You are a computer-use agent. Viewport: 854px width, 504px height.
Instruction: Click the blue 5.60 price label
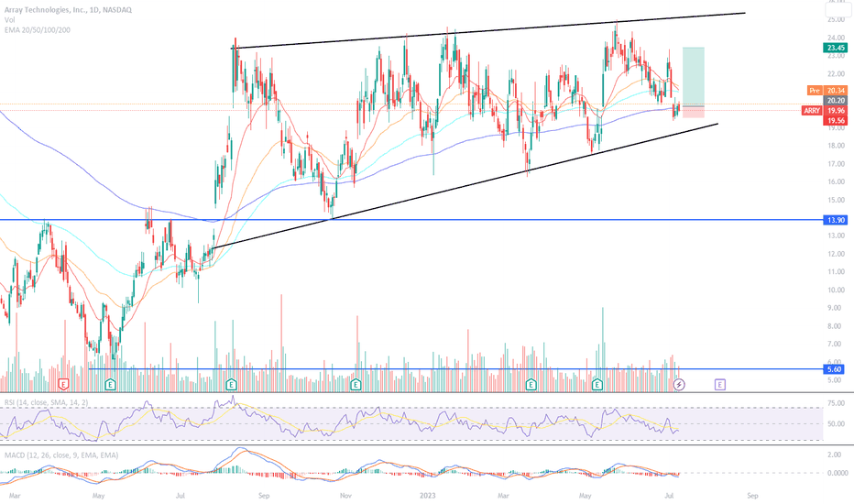[836, 369]
